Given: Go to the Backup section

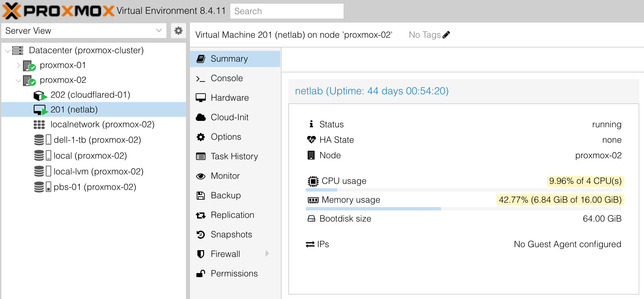Looking at the screenshot, I should pos(225,195).
